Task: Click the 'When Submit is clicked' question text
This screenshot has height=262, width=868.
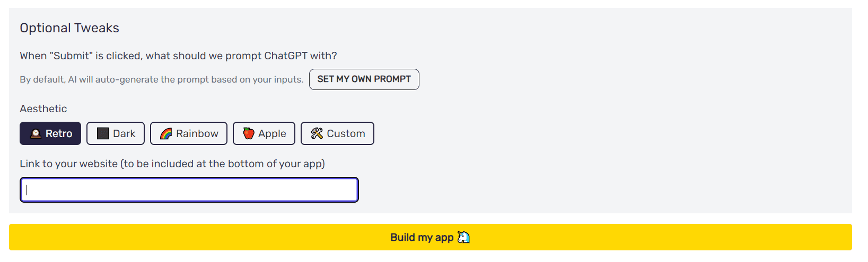Action: coord(178,56)
